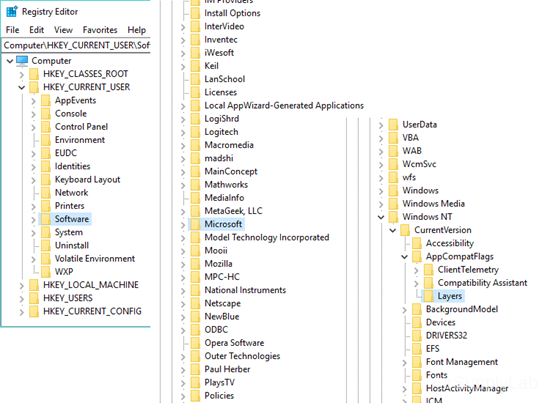This screenshot has width=550, height=403.
Task: Click the Mozilla folder icon
Action: 195,264
